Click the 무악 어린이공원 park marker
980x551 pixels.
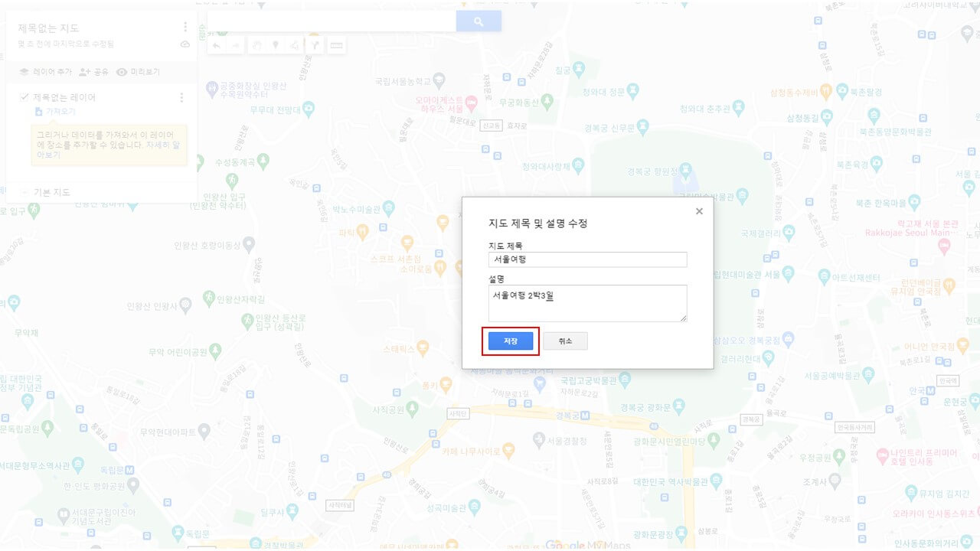coord(215,351)
